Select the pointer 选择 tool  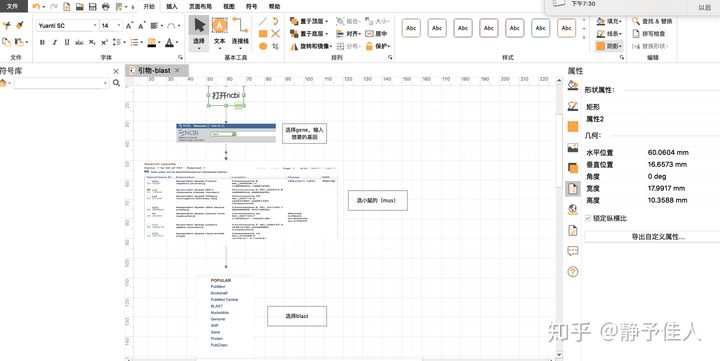[x=199, y=32]
